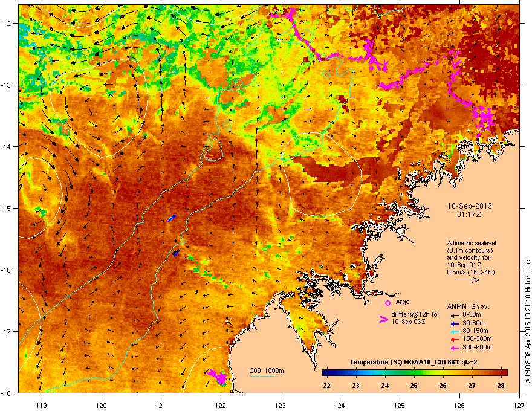The width and height of the screenshot is (532, 411).
Task: Click the 300-600m depth label
Action: point(477,348)
